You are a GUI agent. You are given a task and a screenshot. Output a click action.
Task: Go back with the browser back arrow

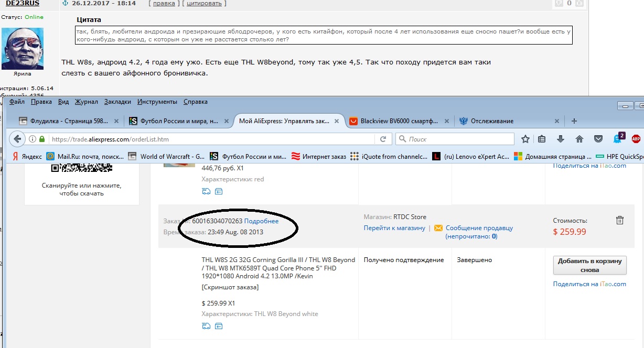tap(17, 139)
